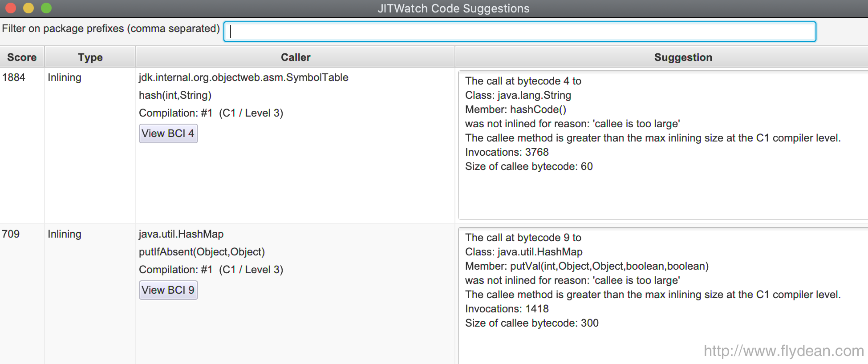
Task: Close the JITWatch Code Suggestions window
Action: [x=11, y=8]
